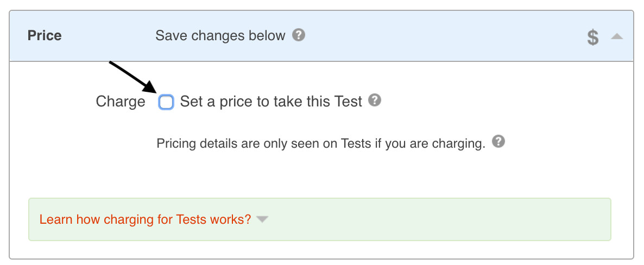644x265 pixels.
Task: Click help icon beside "Save changes below"
Action: (x=299, y=35)
